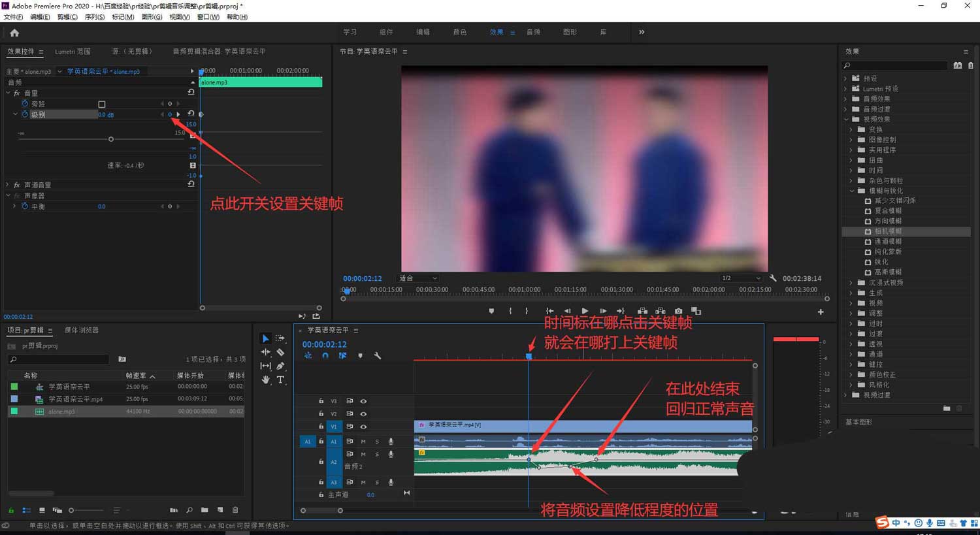Collapse the 级别 property
The height and width of the screenshot is (535, 980).
15,114
